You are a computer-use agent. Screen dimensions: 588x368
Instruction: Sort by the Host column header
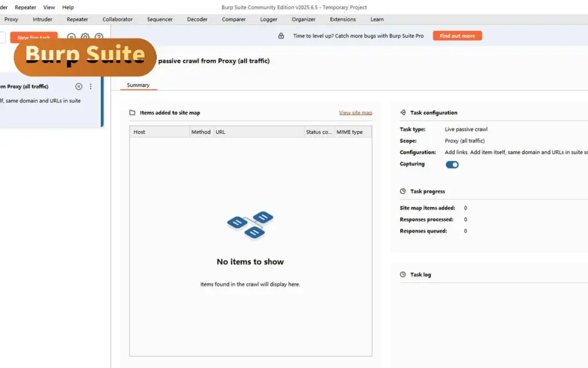point(160,132)
